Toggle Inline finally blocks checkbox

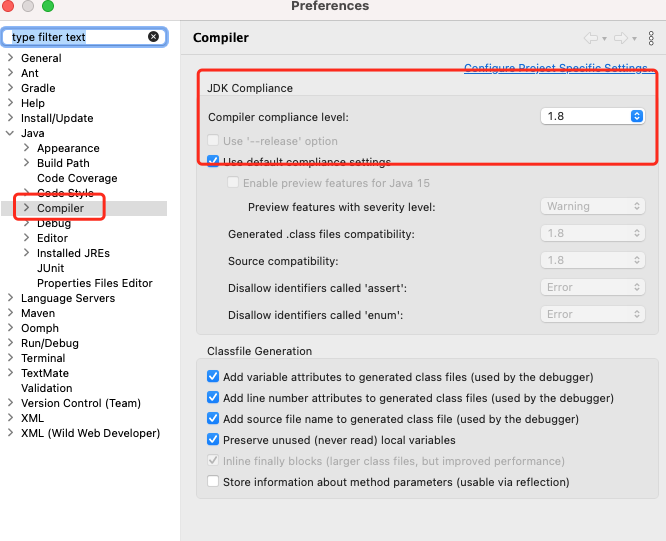pyautogui.click(x=213, y=460)
